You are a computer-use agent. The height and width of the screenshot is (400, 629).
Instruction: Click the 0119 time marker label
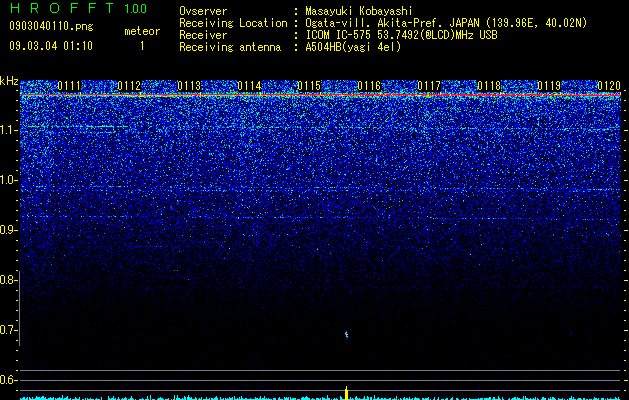[x=549, y=86]
